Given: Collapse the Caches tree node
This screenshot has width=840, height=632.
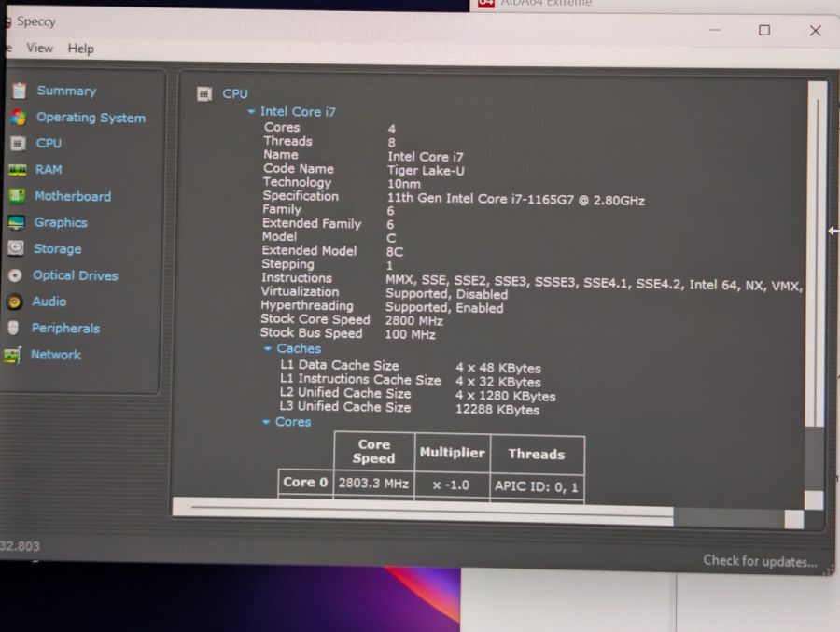Looking at the screenshot, I should tap(267, 348).
